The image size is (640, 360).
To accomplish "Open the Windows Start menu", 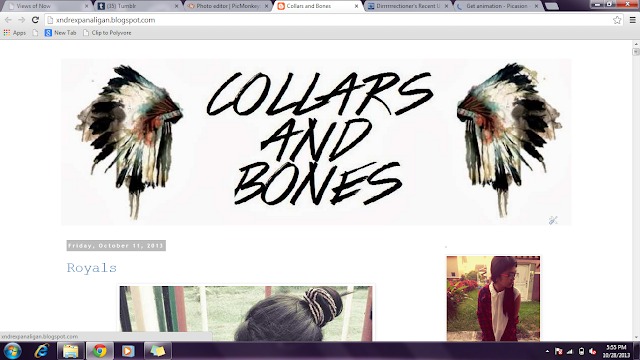I will coord(12,351).
